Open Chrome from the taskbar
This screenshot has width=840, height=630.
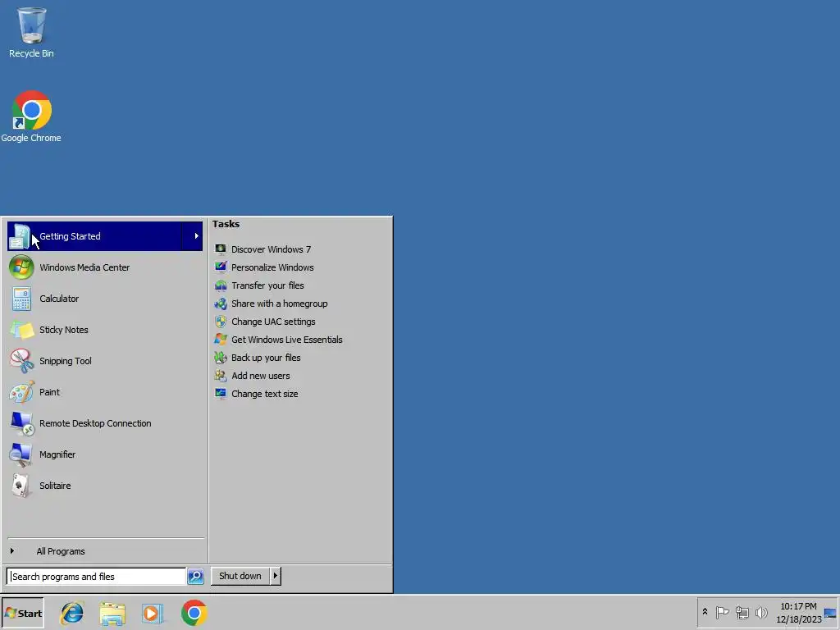(x=194, y=613)
